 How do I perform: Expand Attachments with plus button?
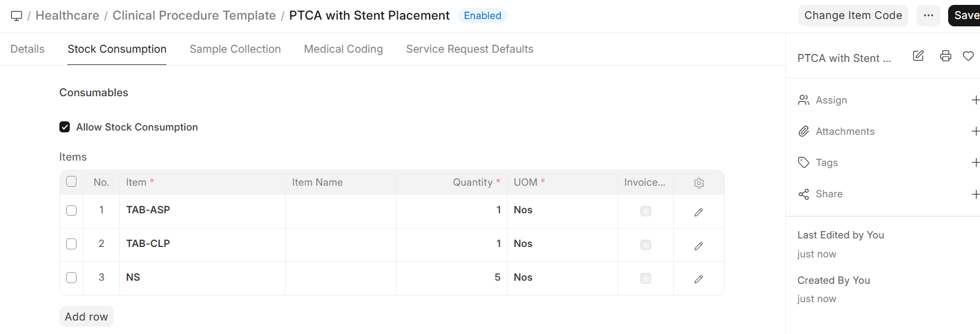point(974,131)
